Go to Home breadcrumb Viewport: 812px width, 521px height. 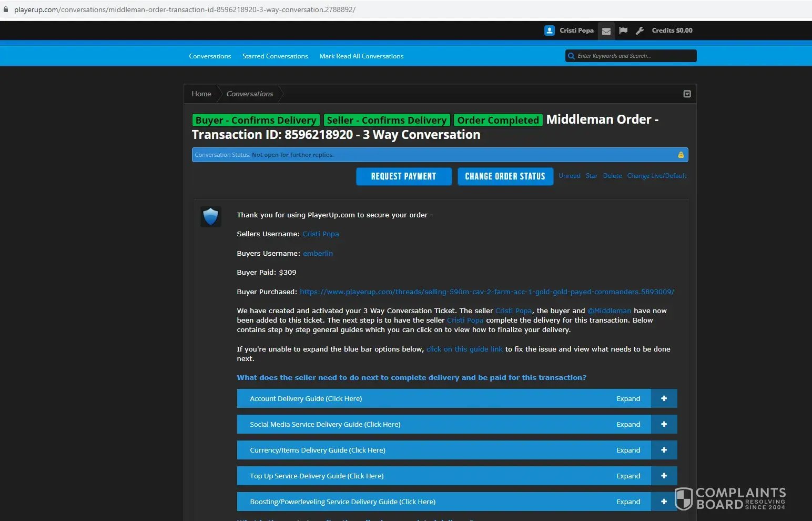click(x=201, y=94)
